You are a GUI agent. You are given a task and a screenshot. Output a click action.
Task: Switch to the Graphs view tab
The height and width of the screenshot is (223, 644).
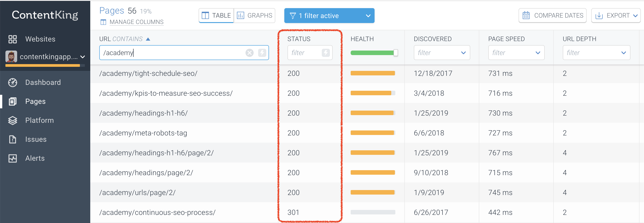[255, 16]
